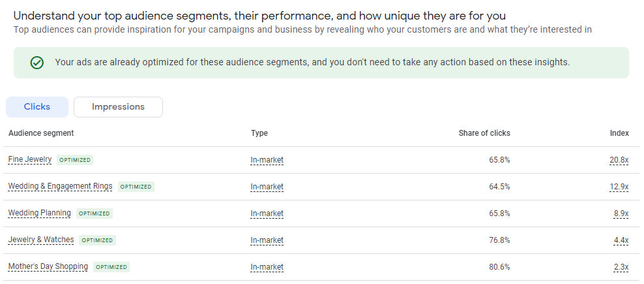
Task: Click the 4.4x index value
Action: pyautogui.click(x=621, y=240)
